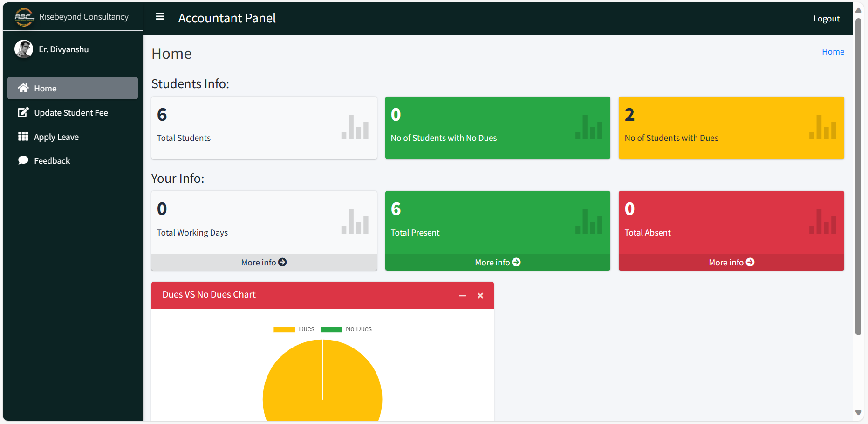This screenshot has height=424, width=868.
Task: Click the Accountant Panel title text
Action: [x=227, y=18]
